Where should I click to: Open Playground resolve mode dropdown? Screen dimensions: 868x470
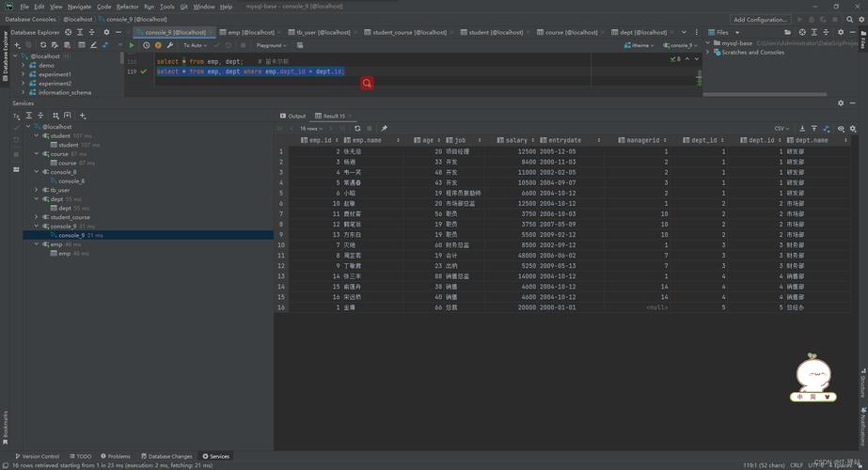point(271,45)
